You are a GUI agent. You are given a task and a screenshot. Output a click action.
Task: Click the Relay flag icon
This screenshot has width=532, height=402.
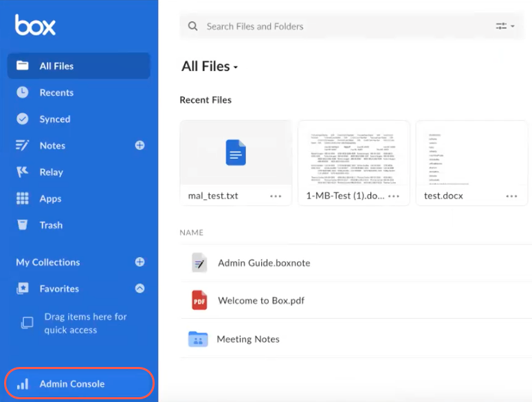[23, 172]
